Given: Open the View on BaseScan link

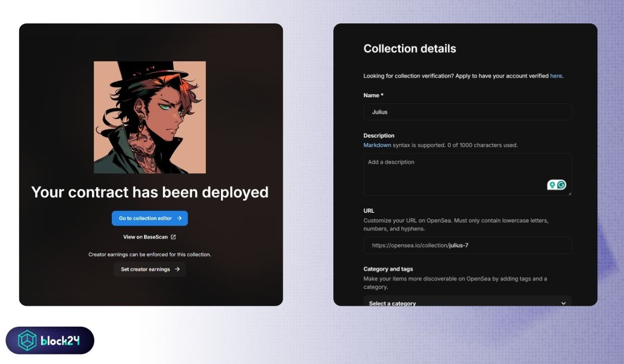Looking at the screenshot, I should click(150, 237).
